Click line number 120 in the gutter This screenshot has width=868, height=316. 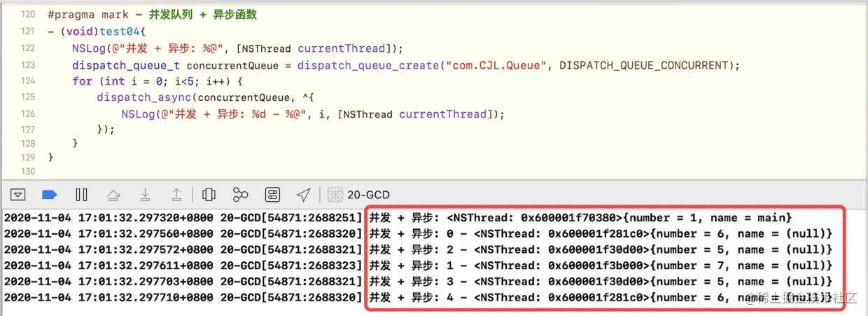click(x=27, y=15)
